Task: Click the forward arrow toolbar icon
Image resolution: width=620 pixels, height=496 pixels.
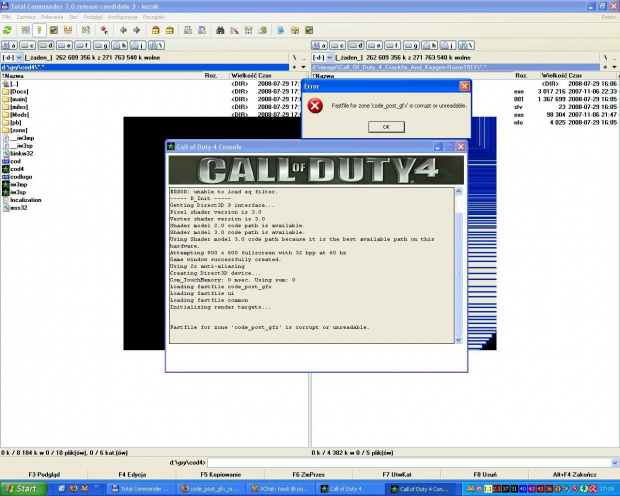Action: (137, 30)
